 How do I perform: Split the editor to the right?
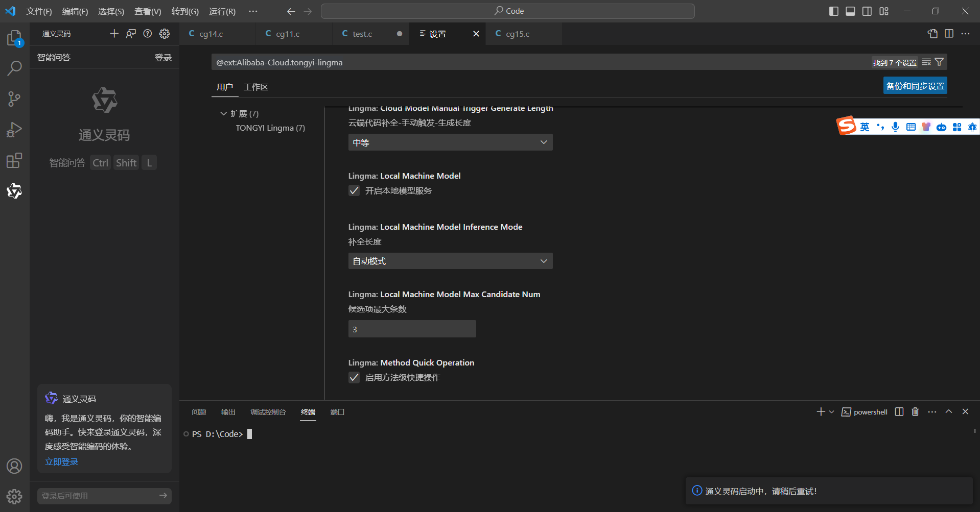click(x=949, y=34)
